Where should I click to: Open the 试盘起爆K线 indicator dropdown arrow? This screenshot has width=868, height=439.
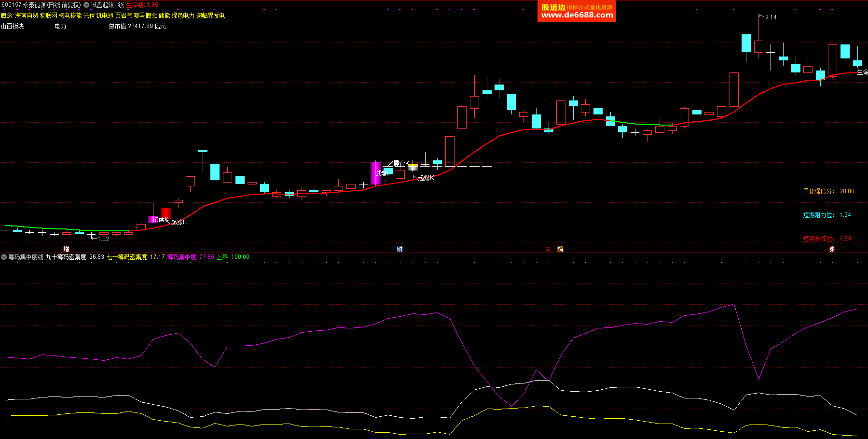click(x=86, y=5)
